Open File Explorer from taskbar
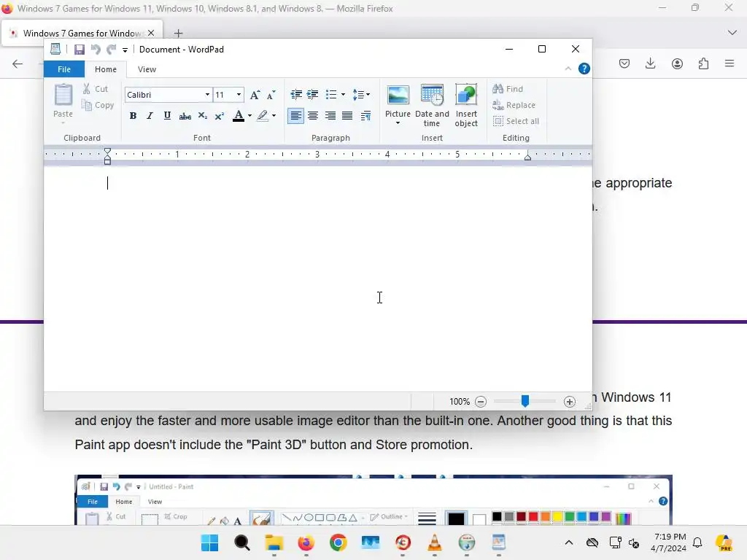 coord(274,542)
